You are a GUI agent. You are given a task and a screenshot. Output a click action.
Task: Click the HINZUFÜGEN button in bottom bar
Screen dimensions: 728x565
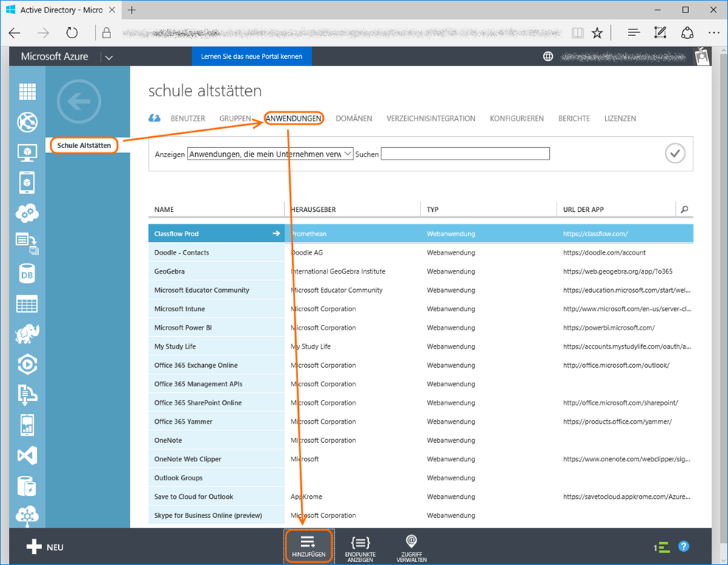(308, 547)
